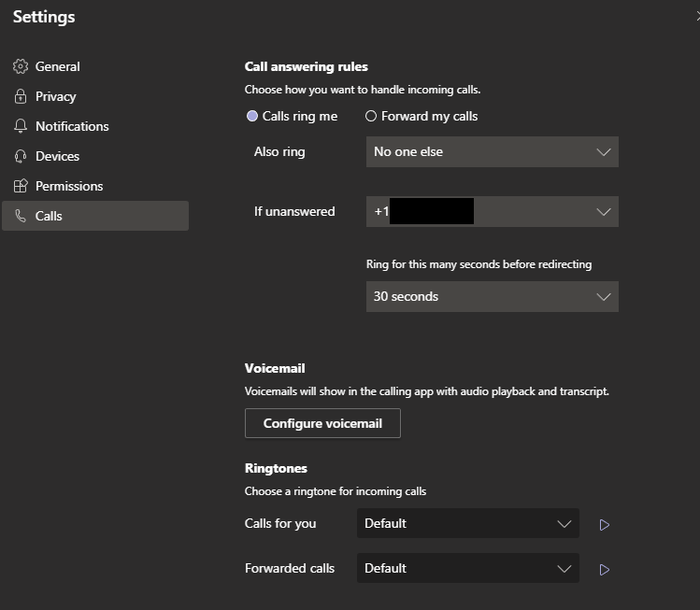Click the Calls phone icon
Image resolution: width=700 pixels, height=610 pixels.
[x=21, y=216]
